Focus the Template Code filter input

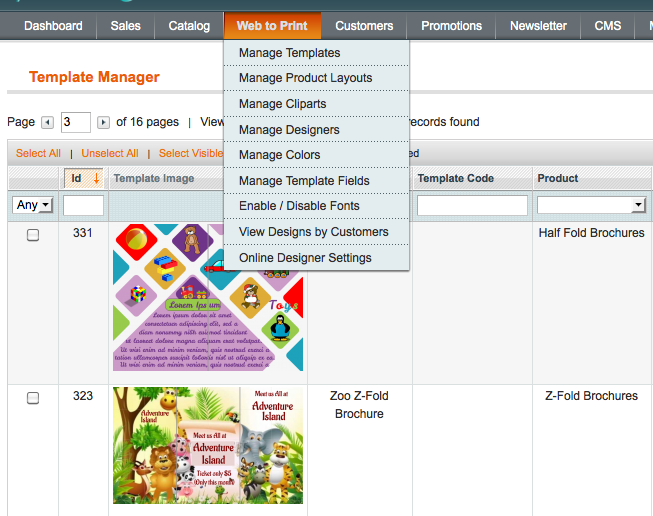(x=472, y=206)
